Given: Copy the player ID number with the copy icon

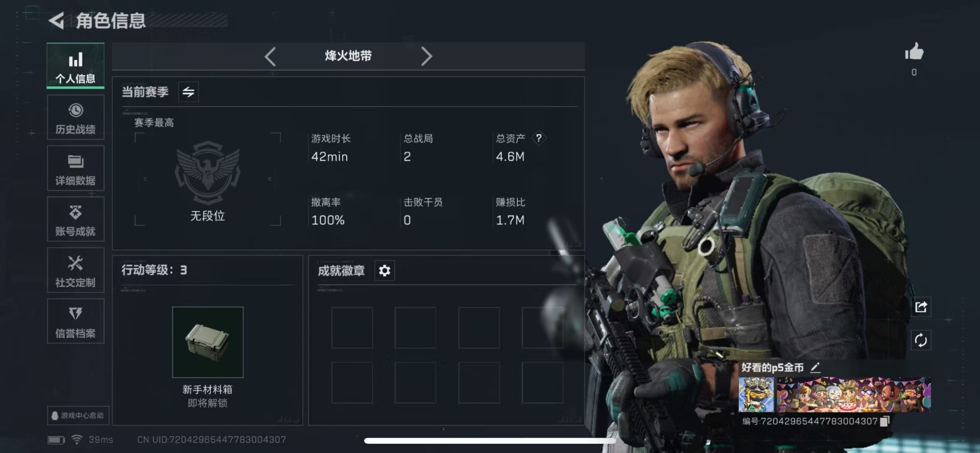Looking at the screenshot, I should [885, 421].
